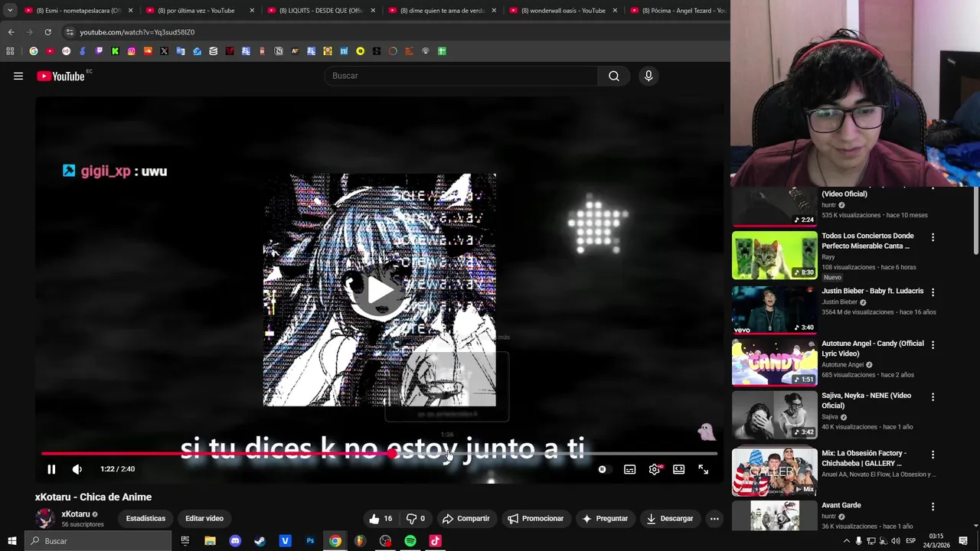The height and width of the screenshot is (551, 980).
Task: Open Discord from the taskbar
Action: pos(235,541)
